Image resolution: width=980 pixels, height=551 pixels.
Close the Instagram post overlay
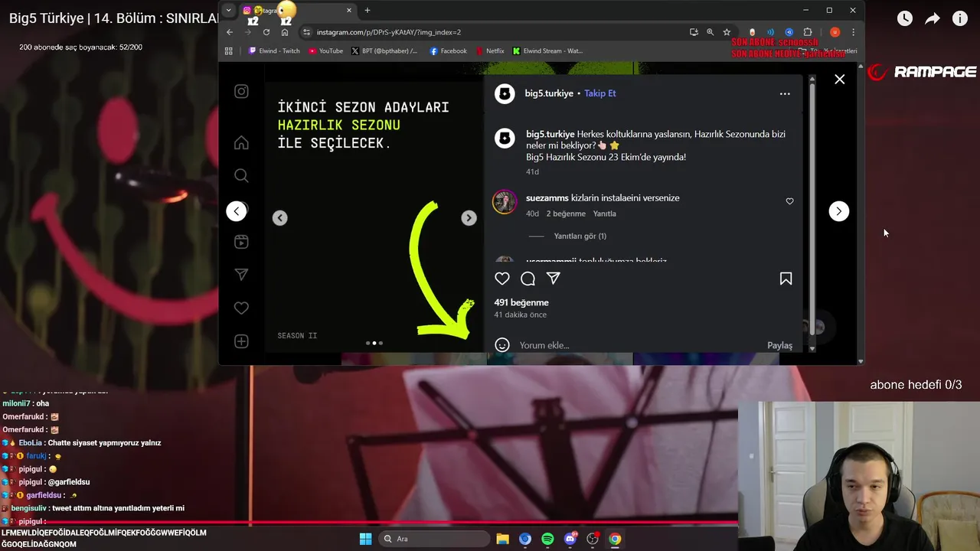click(x=840, y=80)
